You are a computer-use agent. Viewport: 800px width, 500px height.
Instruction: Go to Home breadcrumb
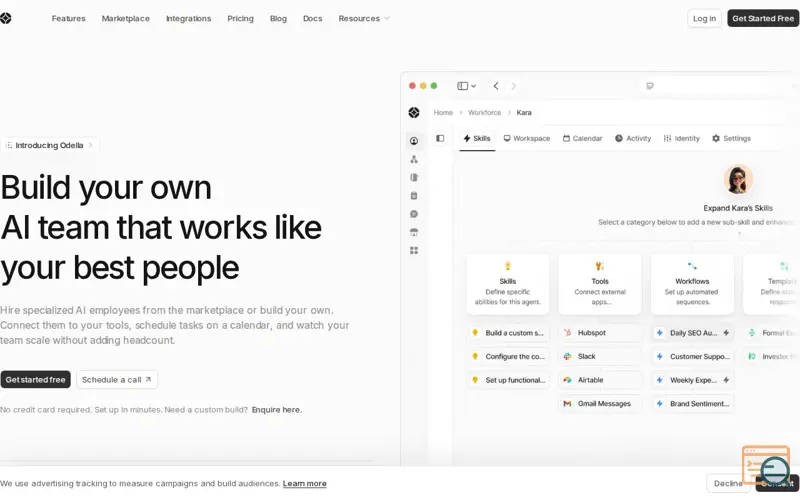click(x=443, y=112)
